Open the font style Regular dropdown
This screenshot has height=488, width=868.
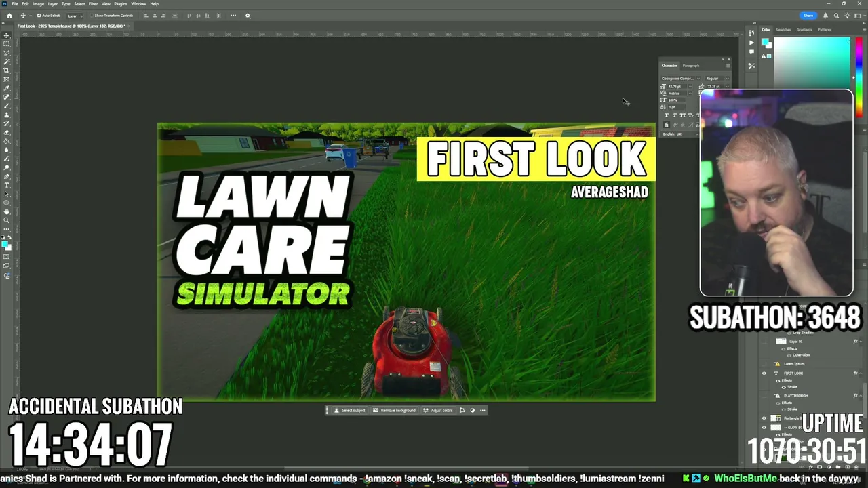(716, 79)
